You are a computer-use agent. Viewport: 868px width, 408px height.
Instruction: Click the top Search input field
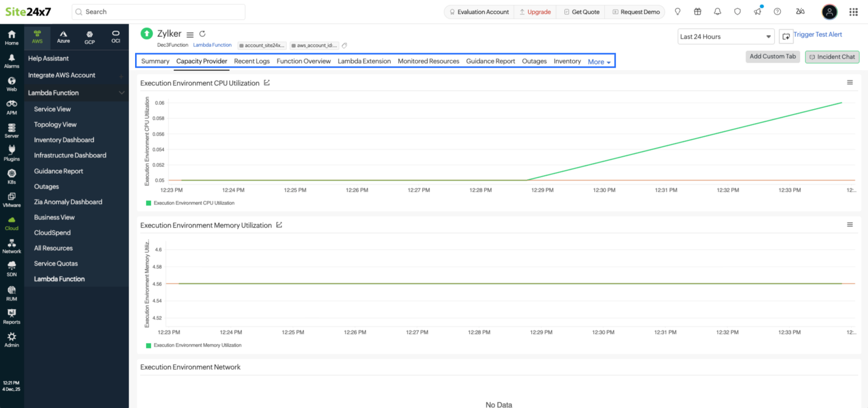159,12
